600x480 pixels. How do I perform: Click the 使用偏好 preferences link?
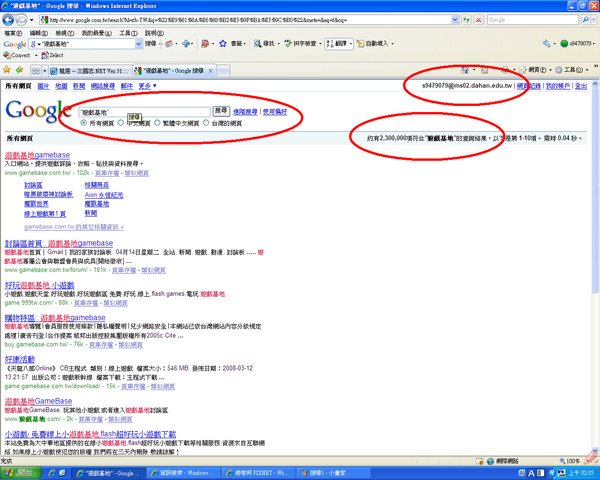tap(275, 112)
